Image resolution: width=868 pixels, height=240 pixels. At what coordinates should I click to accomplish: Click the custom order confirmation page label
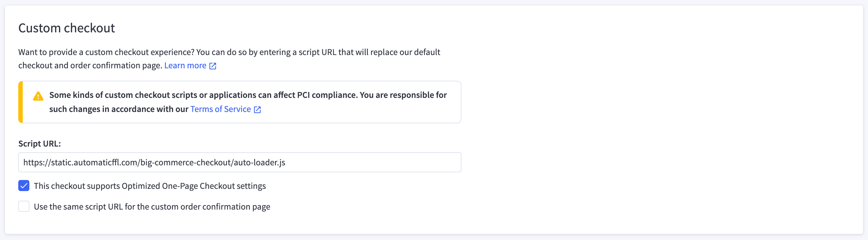(152, 207)
